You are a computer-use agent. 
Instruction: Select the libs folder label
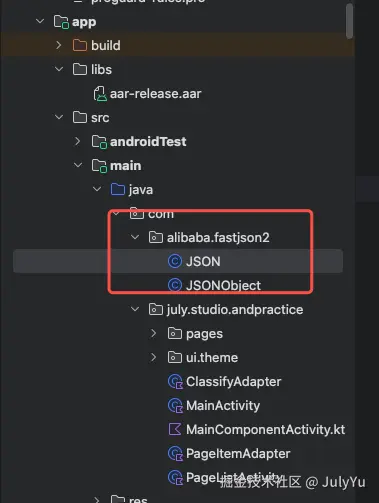point(101,69)
